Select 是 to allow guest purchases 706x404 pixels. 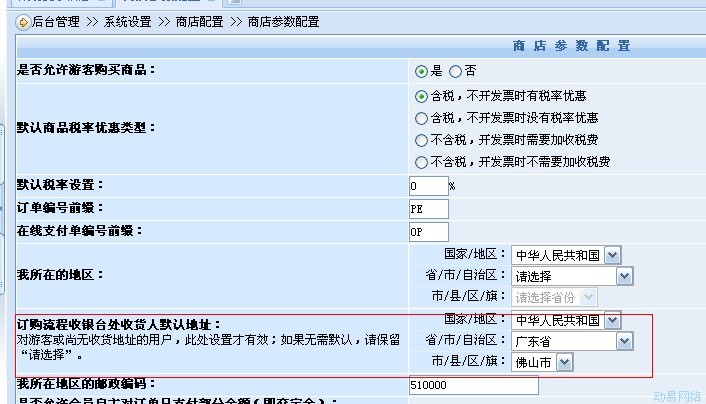tap(421, 71)
